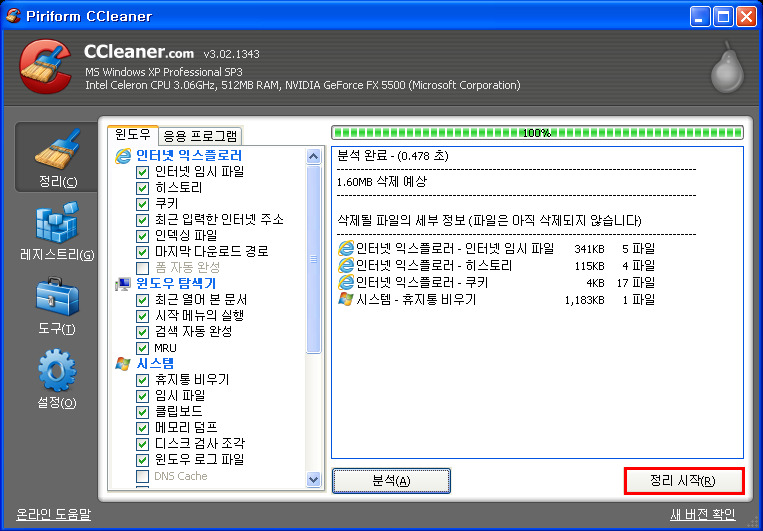The width and height of the screenshot is (763, 531).
Task: Click IE icon of 히스토리 result row
Action: click(x=345, y=266)
